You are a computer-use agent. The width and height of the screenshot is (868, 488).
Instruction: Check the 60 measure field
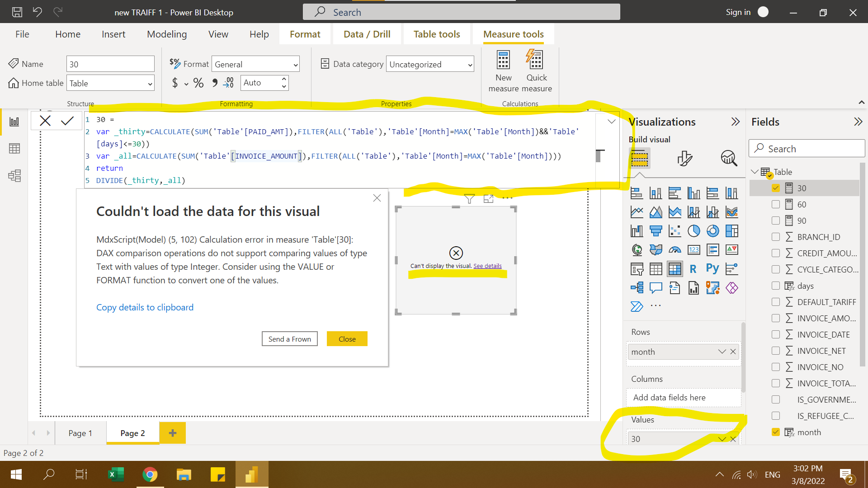pos(776,204)
